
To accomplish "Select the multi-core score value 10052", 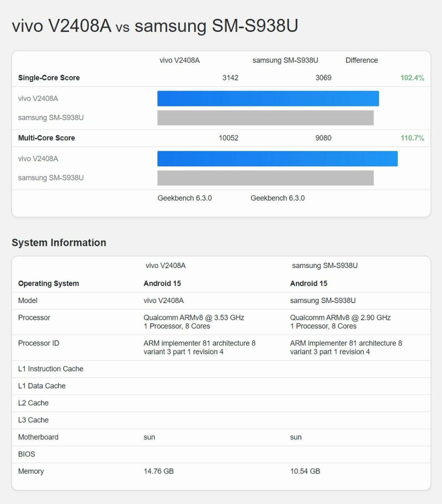I will click(228, 138).
